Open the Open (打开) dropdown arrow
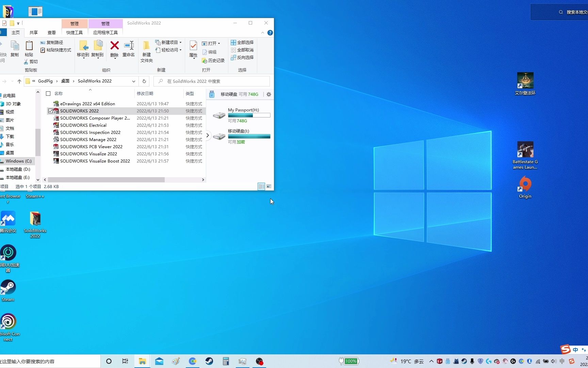The height and width of the screenshot is (368, 588). coord(219,44)
